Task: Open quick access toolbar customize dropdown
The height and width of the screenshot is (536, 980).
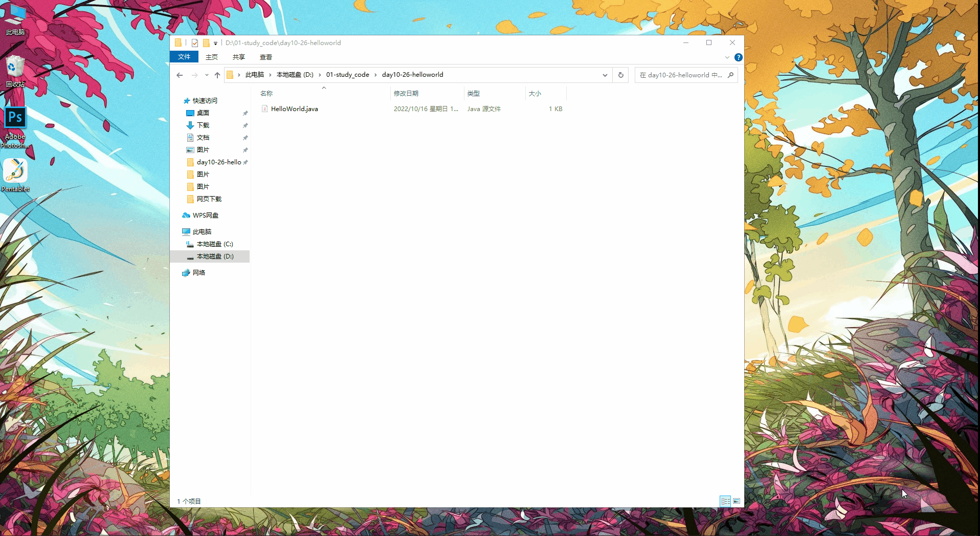Action: click(215, 44)
